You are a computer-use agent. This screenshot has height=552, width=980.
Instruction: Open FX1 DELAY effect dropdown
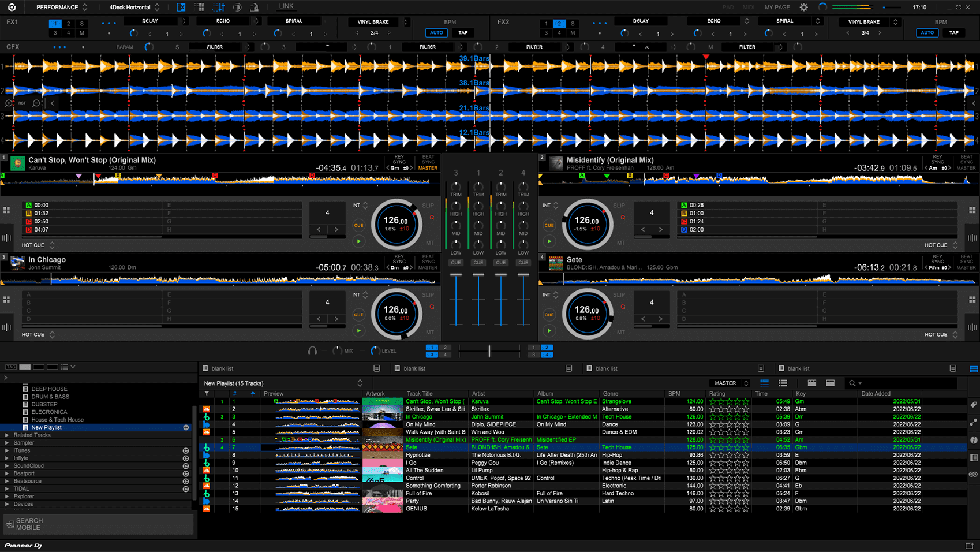pos(155,21)
